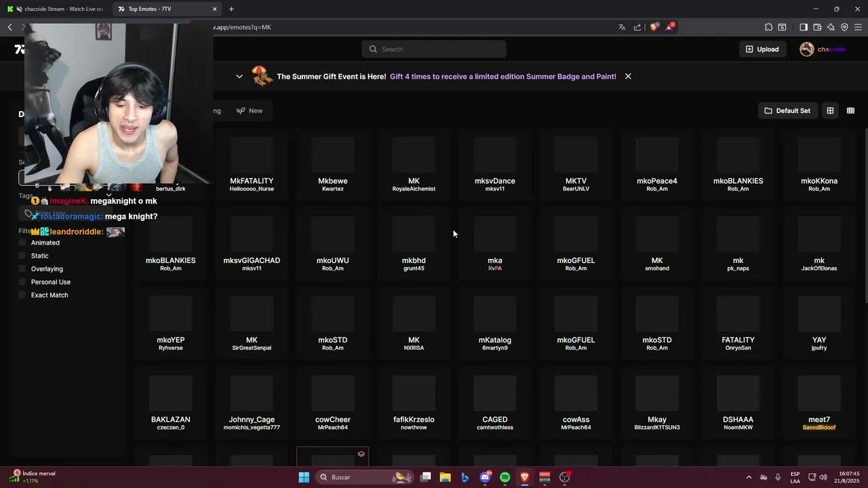This screenshot has width=868, height=488.
Task: Show hidden system tray icons
Action: click(749, 477)
